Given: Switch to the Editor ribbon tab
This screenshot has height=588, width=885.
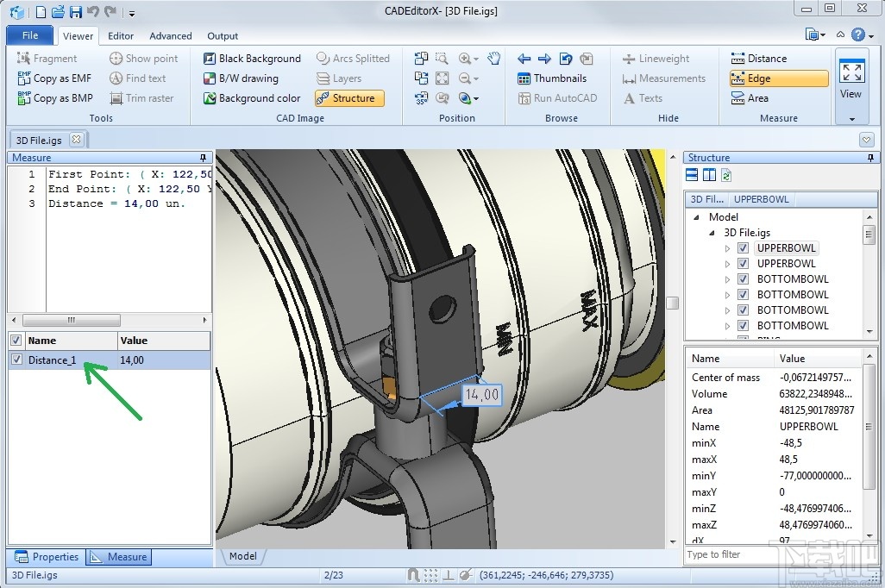Looking at the screenshot, I should pyautogui.click(x=121, y=36).
